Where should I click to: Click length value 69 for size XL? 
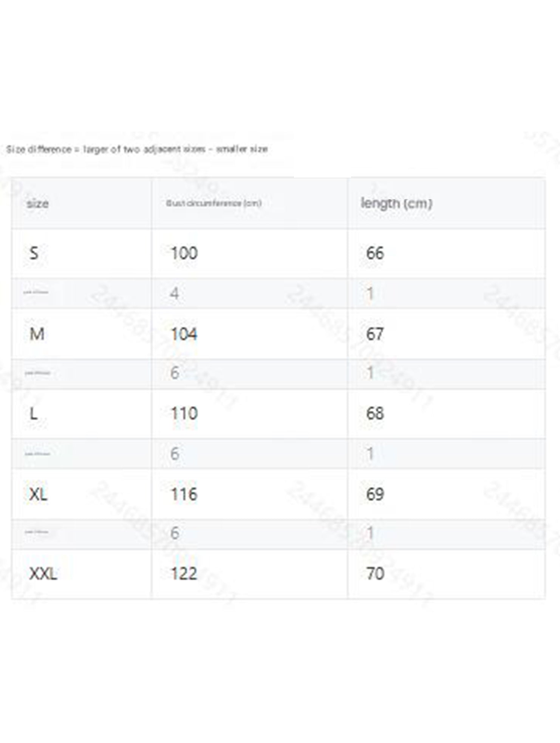(375, 494)
